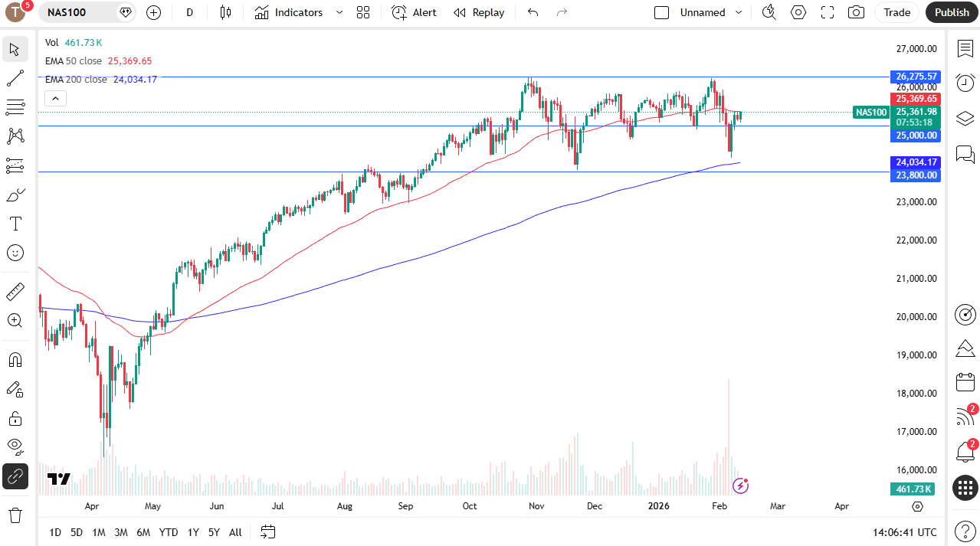Click the Trade button
The width and height of the screenshot is (980, 546).
coord(896,12)
